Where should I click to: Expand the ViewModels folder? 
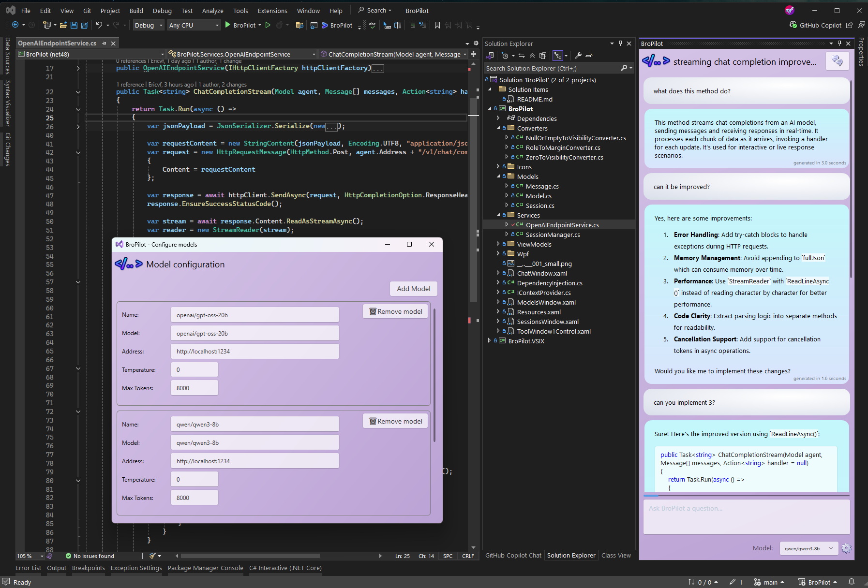[x=498, y=244]
